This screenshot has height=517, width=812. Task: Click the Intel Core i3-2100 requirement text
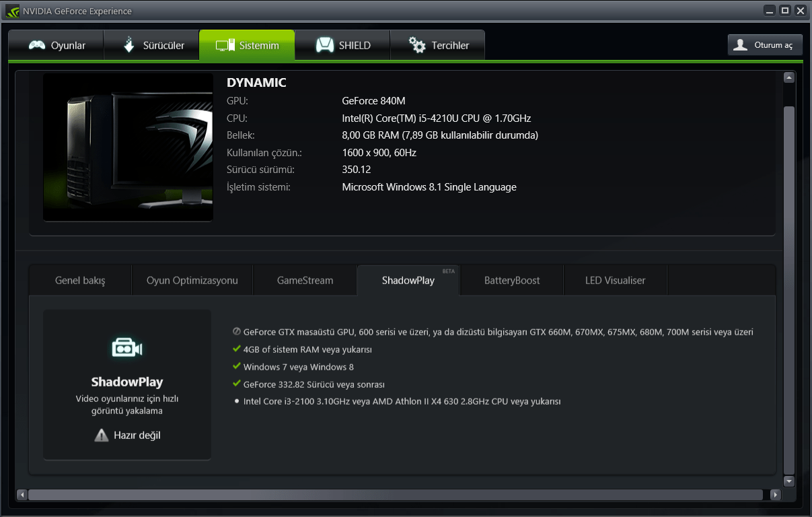pyautogui.click(x=402, y=401)
